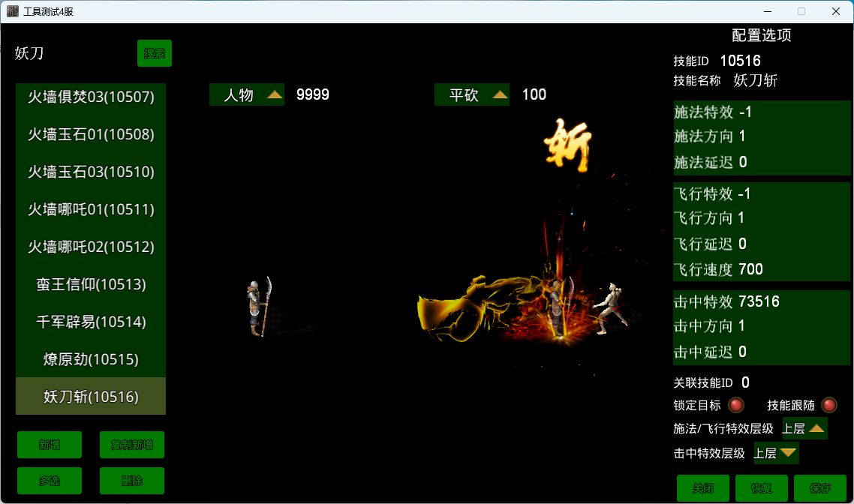Select highlighted 妖刀斩(10516) list entry
Image resolution: width=854 pixels, height=504 pixels.
click(91, 396)
